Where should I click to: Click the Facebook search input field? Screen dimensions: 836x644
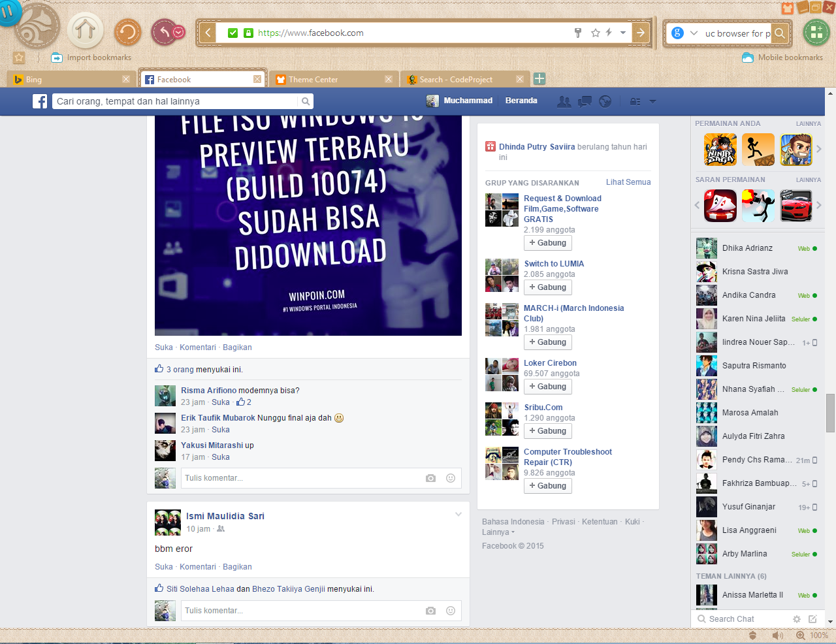(x=174, y=101)
